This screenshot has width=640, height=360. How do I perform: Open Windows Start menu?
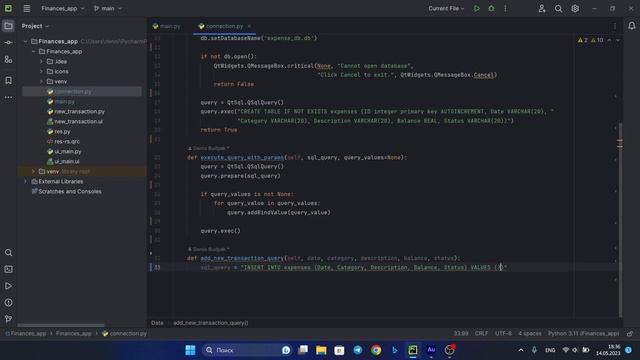pos(190,350)
